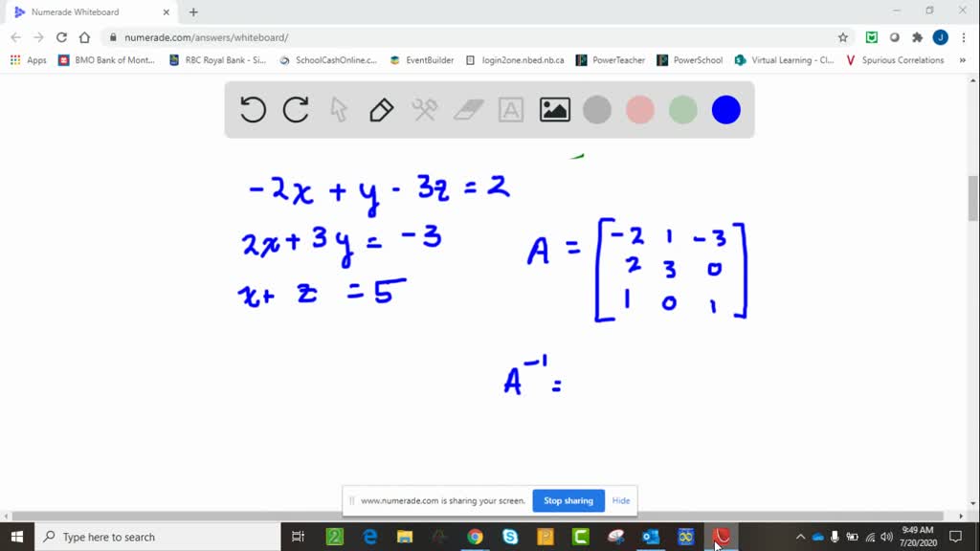Viewport: 980px width, 551px height.
Task: Select the pink color swatch
Action: click(x=639, y=109)
